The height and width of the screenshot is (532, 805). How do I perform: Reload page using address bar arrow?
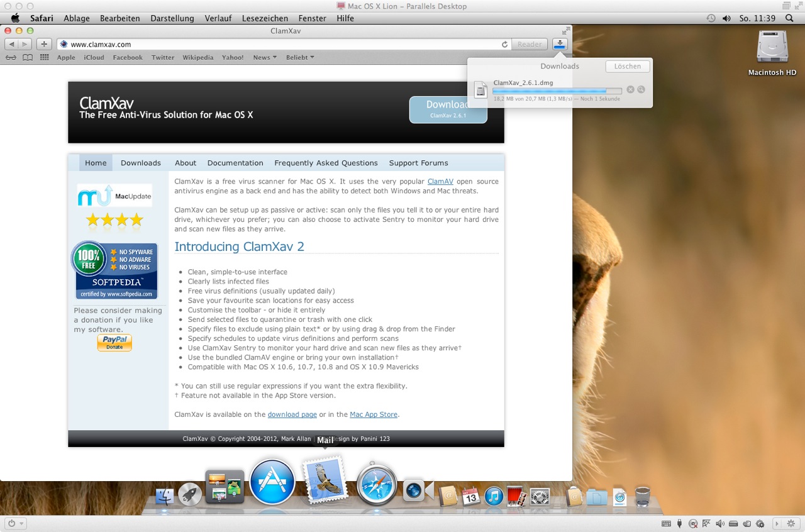(x=504, y=45)
